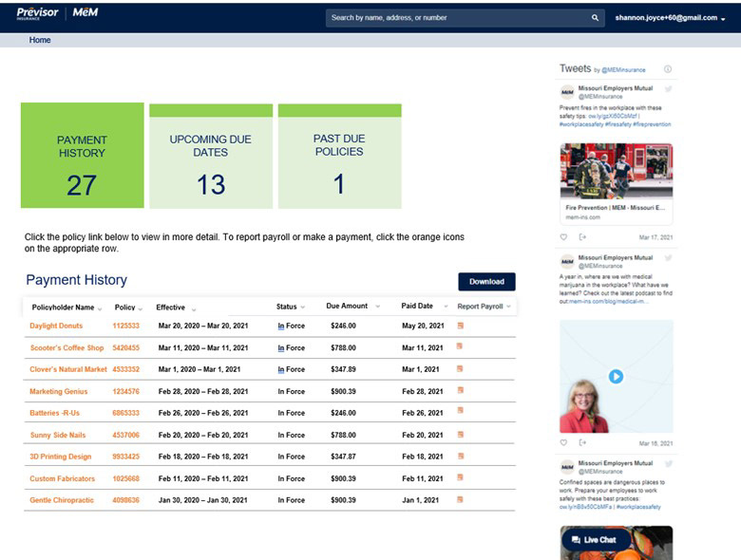
Task: Click the MEM logo in header
Action: pos(85,12)
